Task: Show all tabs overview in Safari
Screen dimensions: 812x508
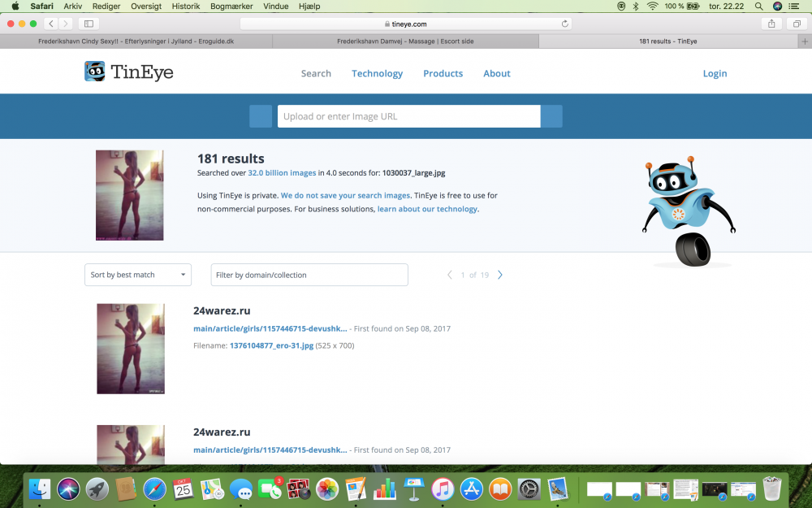Action: (x=797, y=24)
